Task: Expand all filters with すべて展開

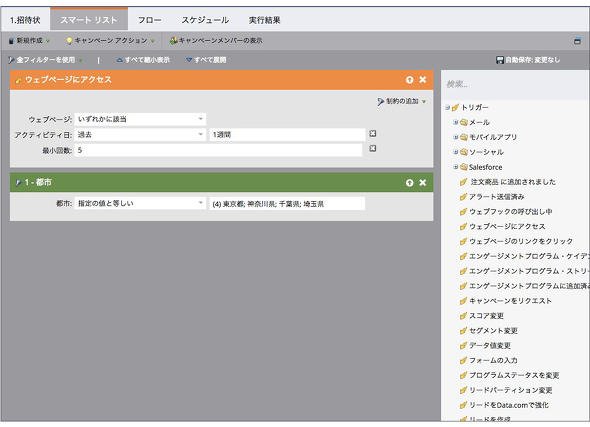Action: click(206, 60)
